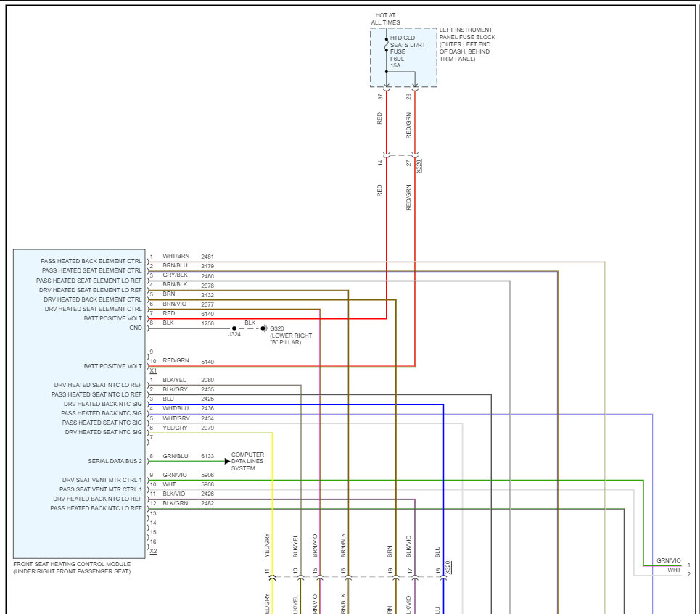Click the 'BLK/GRN' wire color text
This screenshot has width=700, height=614.
coord(175,503)
